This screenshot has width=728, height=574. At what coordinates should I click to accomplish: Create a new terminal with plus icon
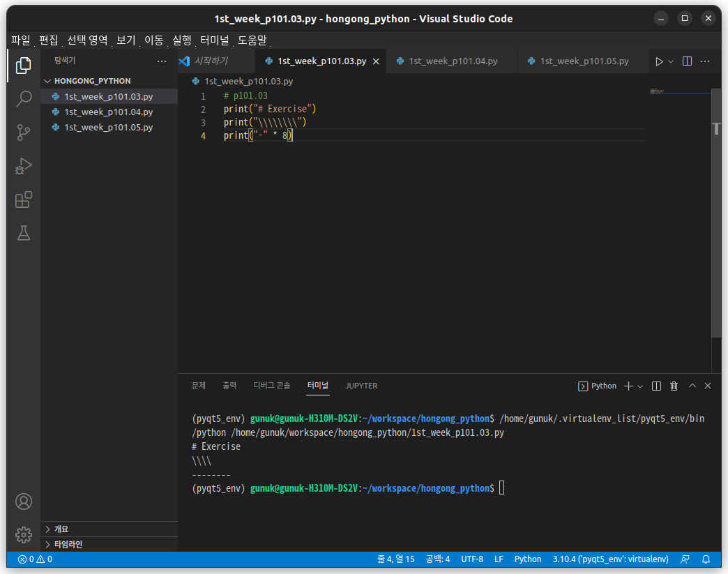click(628, 386)
